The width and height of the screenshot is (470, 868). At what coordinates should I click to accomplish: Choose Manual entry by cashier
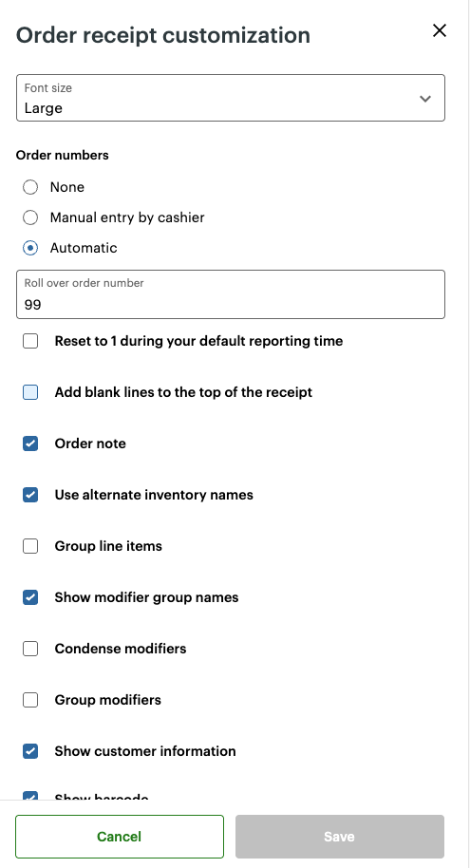[30, 217]
